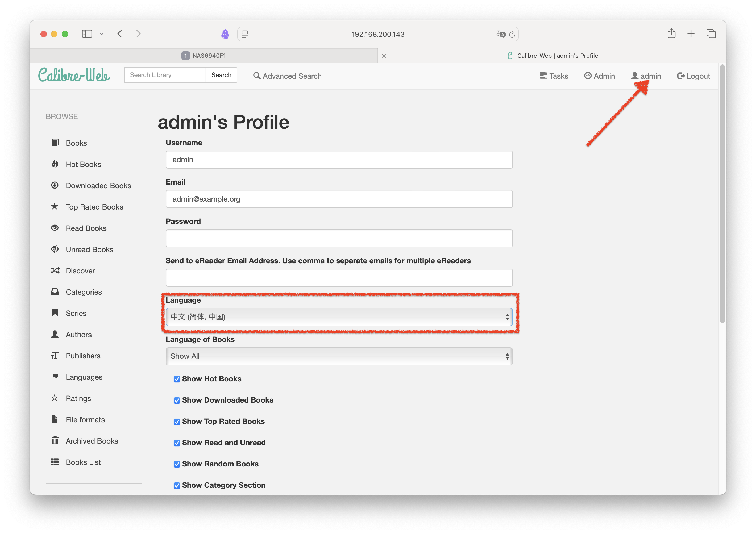This screenshot has width=756, height=534.
Task: Click the page vertical scrollbar
Action: pos(722,194)
